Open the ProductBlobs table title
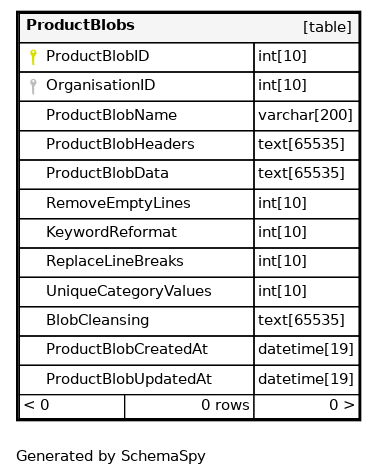The width and height of the screenshot is (377, 476). [80, 25]
